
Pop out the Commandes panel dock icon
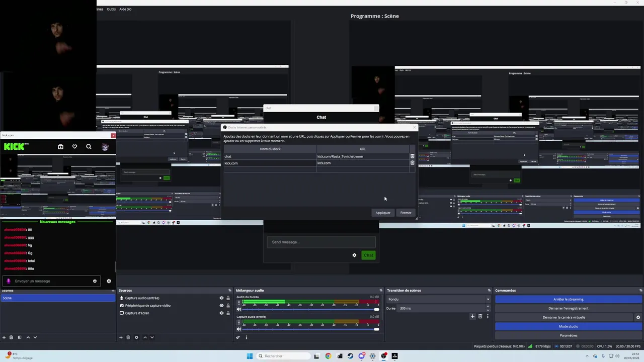click(640, 290)
